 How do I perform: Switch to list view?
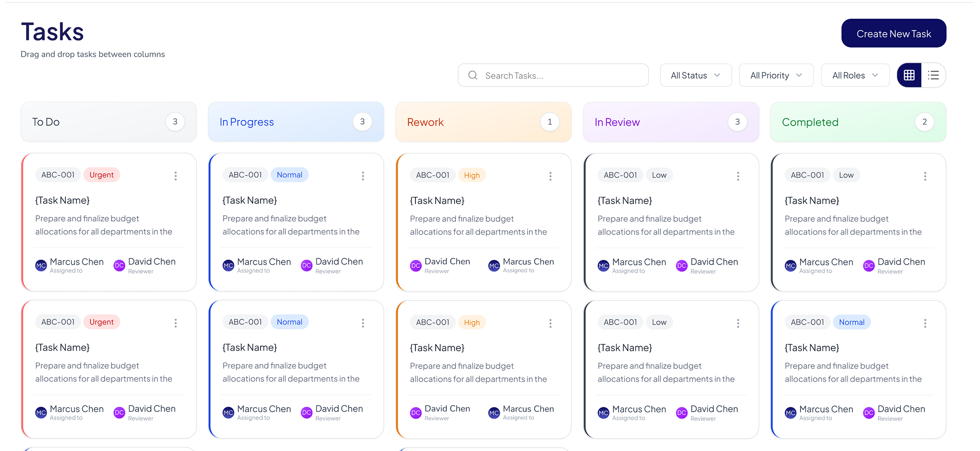coord(933,75)
